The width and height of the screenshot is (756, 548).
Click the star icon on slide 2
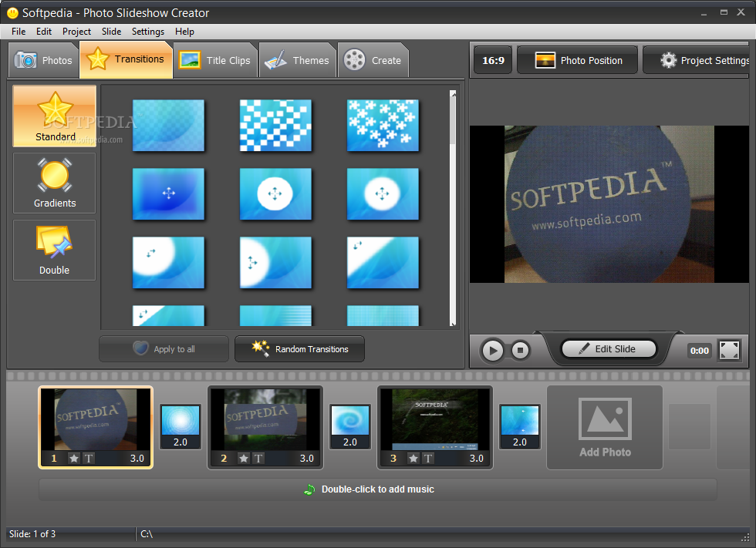tap(244, 459)
